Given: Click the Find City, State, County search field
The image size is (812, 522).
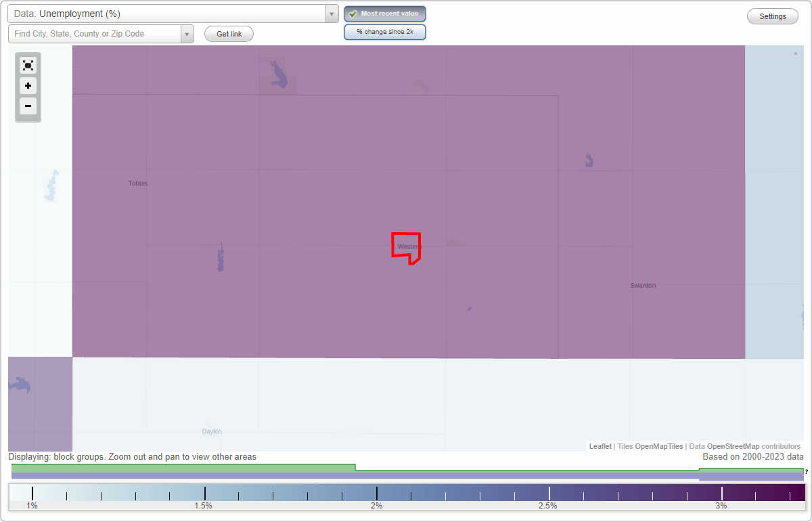Looking at the screenshot, I should [x=95, y=34].
